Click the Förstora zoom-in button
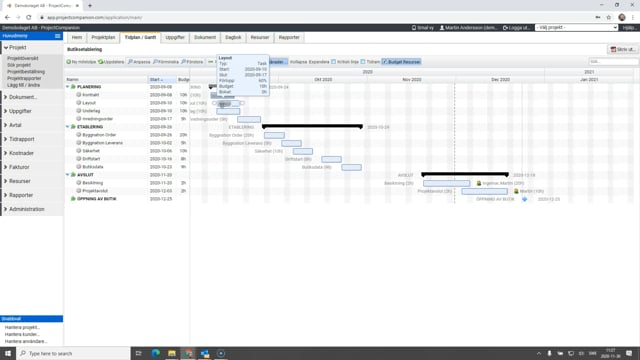Image resolution: width=640 pixels, height=360 pixels. 192,62
